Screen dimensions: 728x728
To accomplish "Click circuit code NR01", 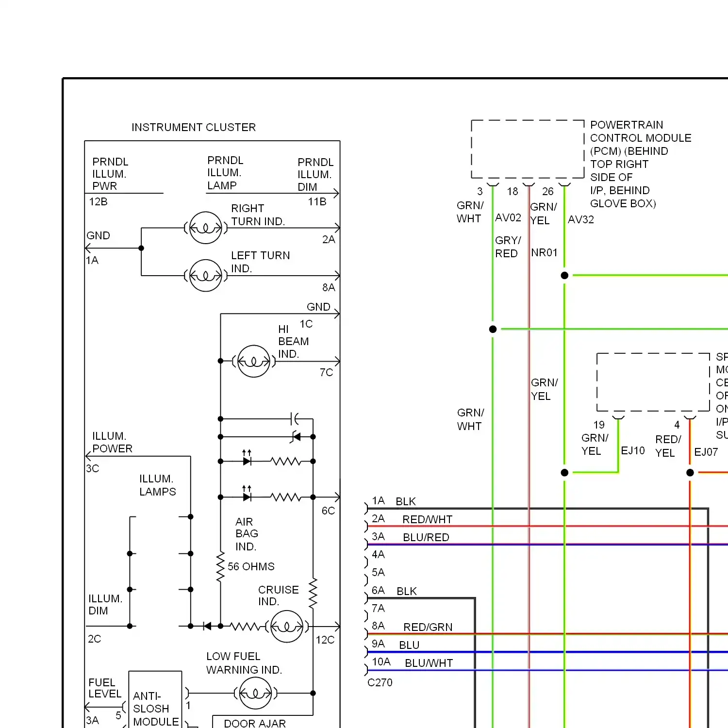I will coord(545,252).
